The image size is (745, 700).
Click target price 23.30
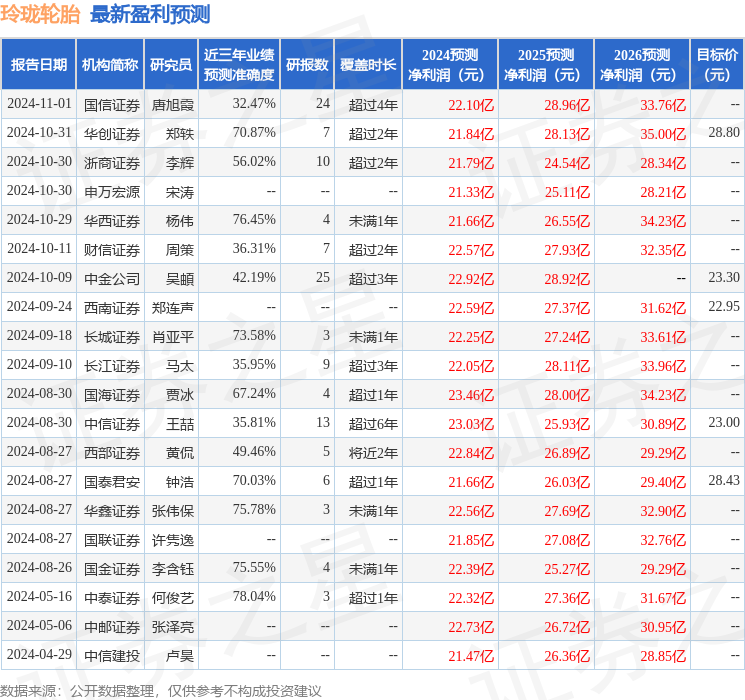724,278
